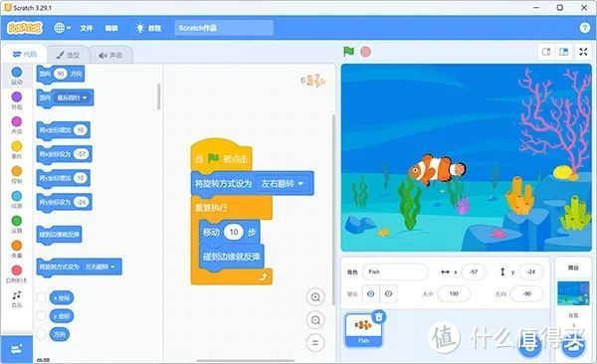Click the palette 将x坐标设为 -57 block

coord(64,154)
